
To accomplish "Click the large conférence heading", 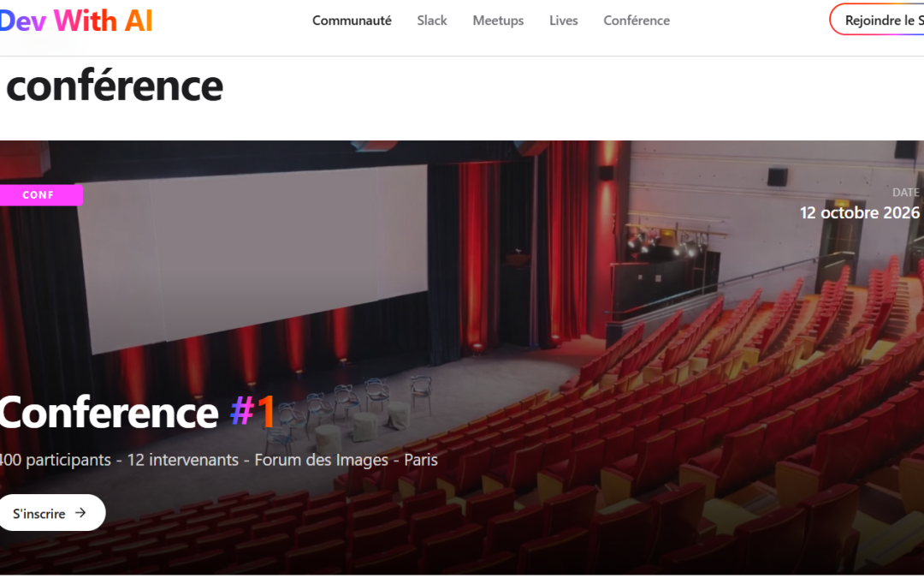I will [x=115, y=86].
